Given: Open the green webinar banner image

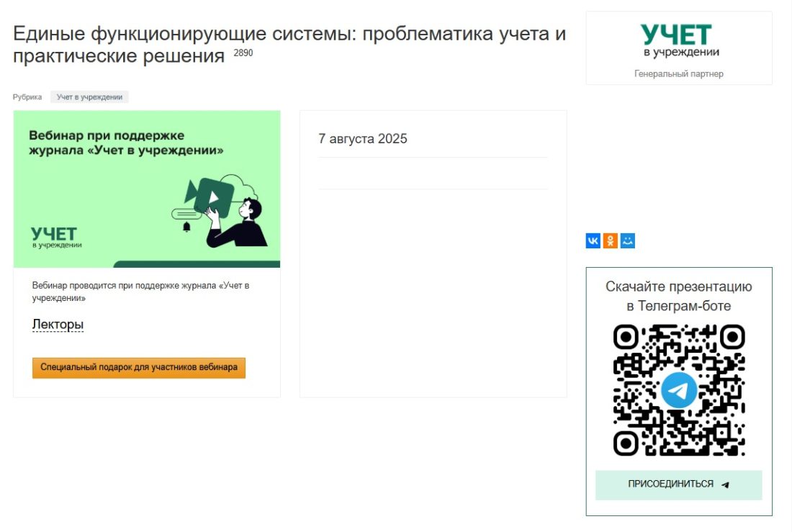Looking at the screenshot, I should click(x=146, y=189).
